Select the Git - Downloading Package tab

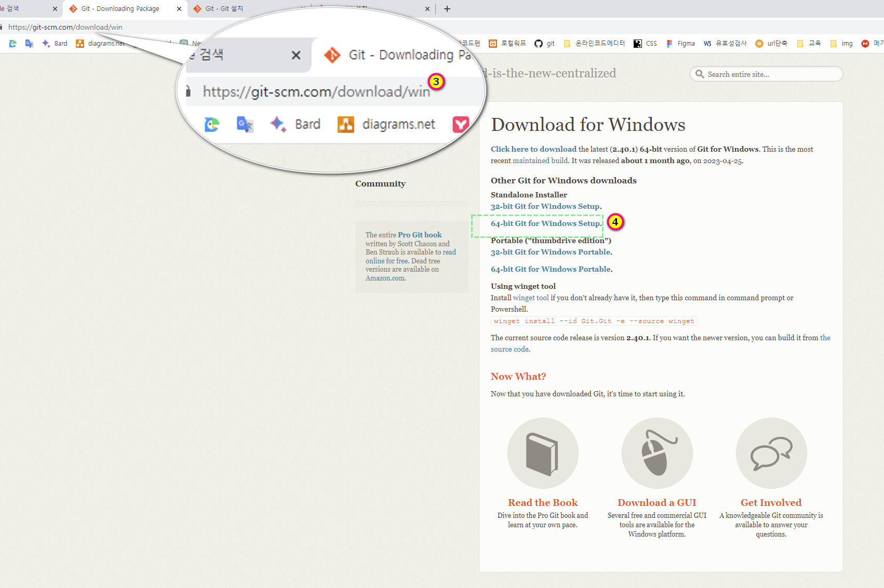pyautogui.click(x=120, y=9)
